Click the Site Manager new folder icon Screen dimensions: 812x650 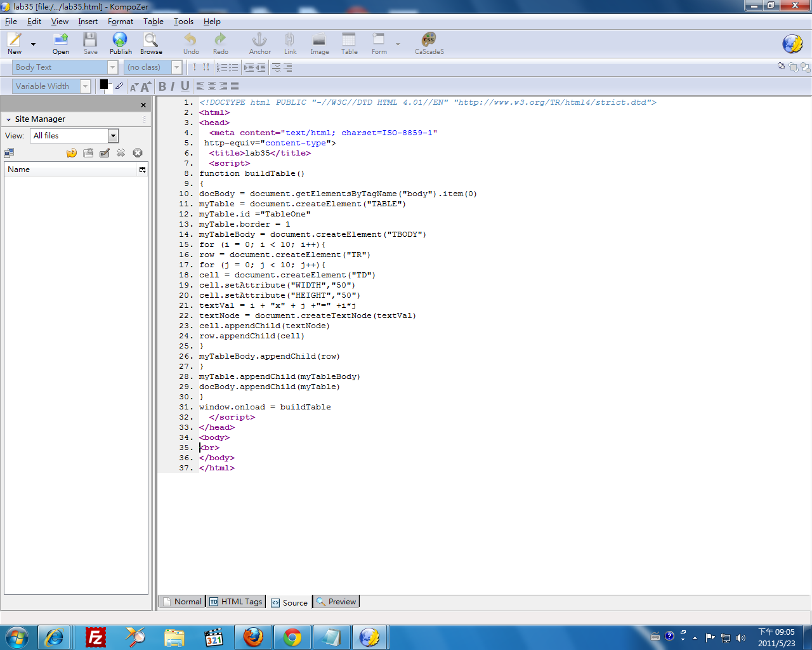88,153
